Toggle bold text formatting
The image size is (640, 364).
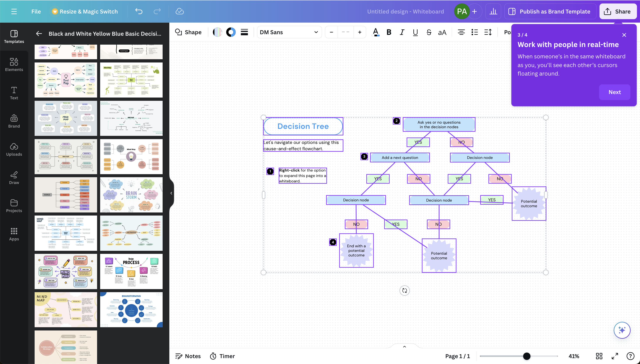(389, 32)
